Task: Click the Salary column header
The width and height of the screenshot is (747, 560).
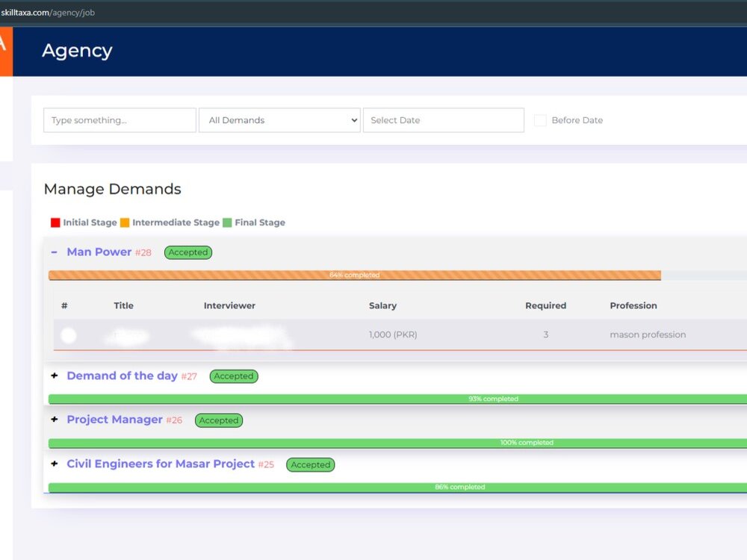Action: pos(382,305)
